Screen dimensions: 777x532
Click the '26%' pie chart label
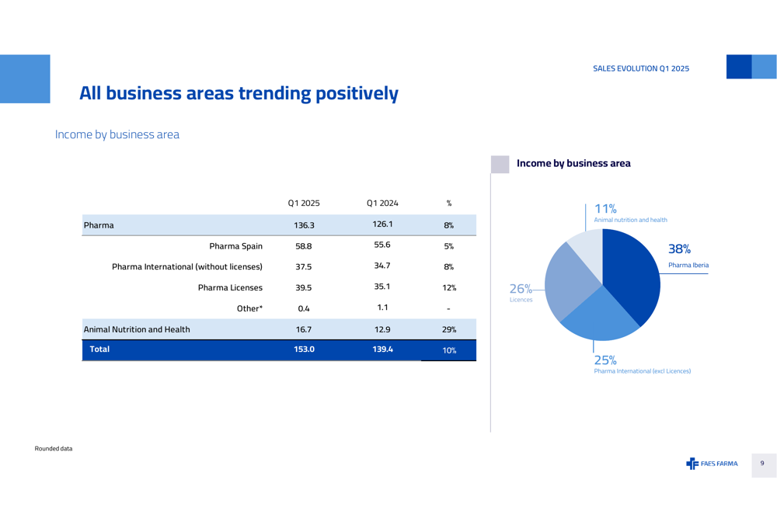tap(521, 289)
